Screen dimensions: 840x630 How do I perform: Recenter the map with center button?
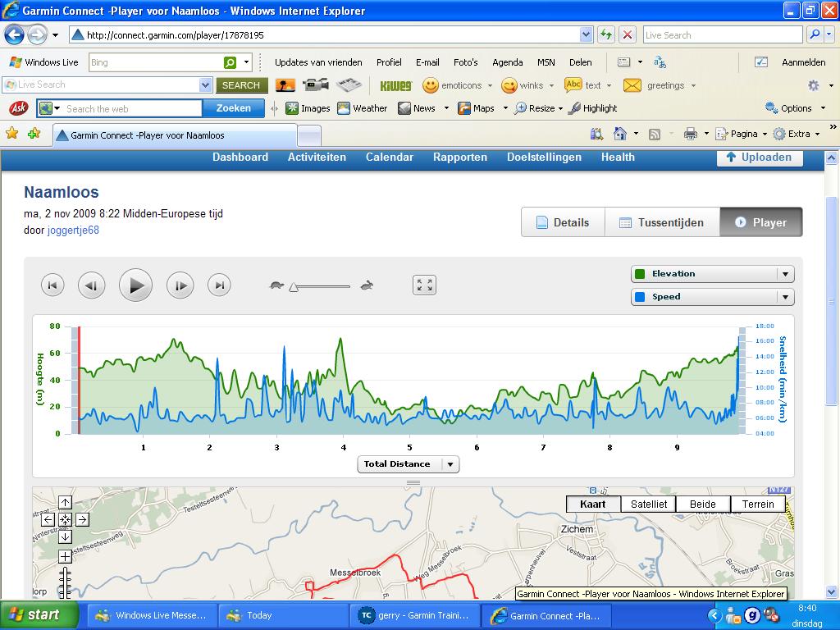coord(65,519)
